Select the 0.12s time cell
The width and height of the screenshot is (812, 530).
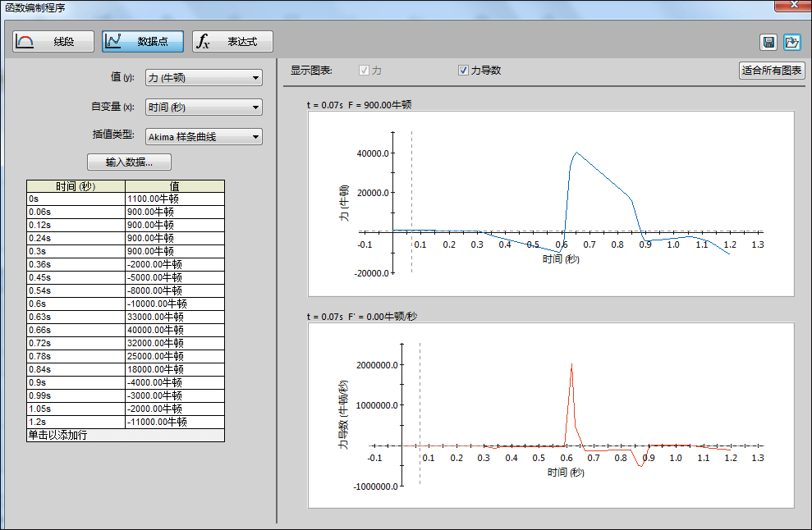pos(76,225)
